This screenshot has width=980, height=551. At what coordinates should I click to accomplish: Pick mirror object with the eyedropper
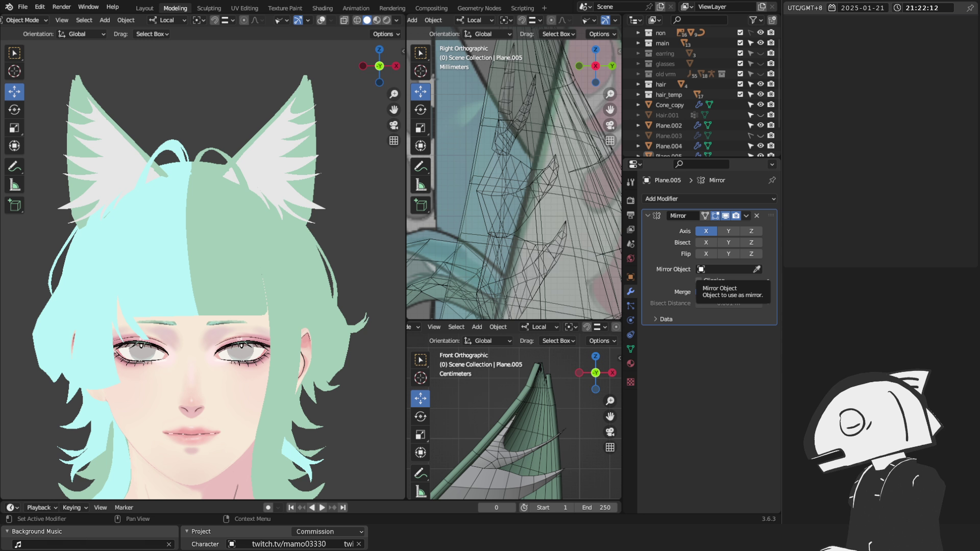coord(756,269)
